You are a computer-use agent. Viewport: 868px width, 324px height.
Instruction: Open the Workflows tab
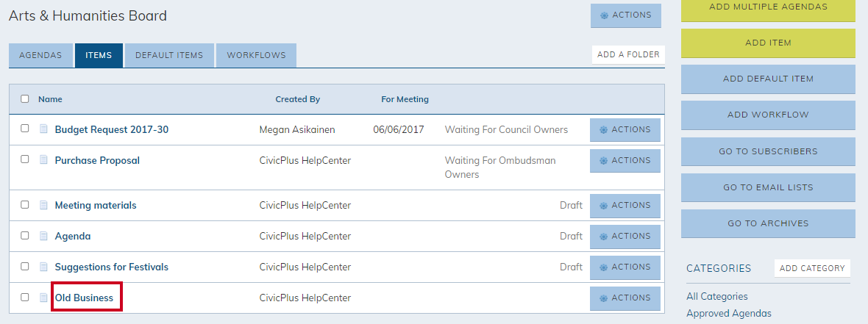[256, 55]
